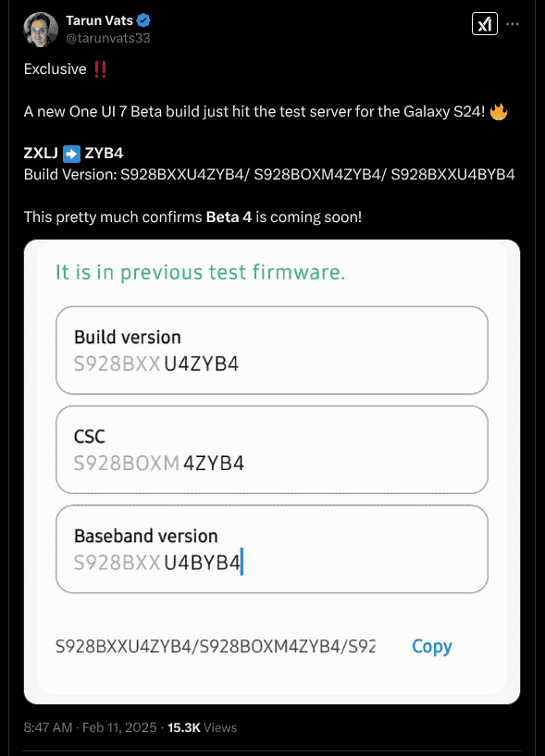The width and height of the screenshot is (545, 756).
Task: Click the blue verified badge
Action: click(143, 20)
